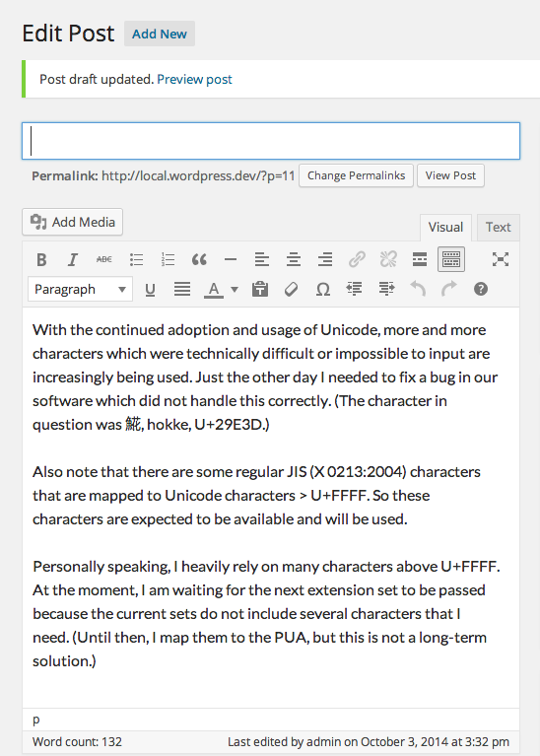Insert a blockquote
The width and height of the screenshot is (540, 756).
(x=199, y=260)
